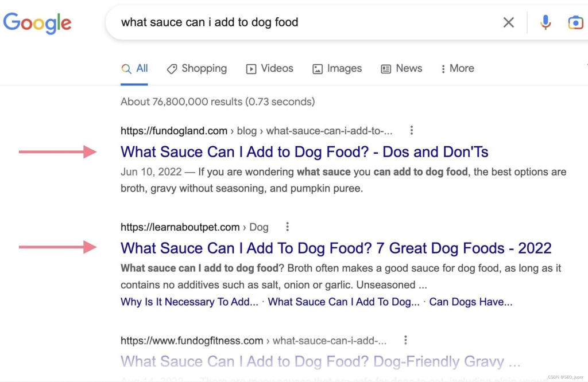The image size is (588, 382).
Task: Switch to the News tab
Action: 401,68
